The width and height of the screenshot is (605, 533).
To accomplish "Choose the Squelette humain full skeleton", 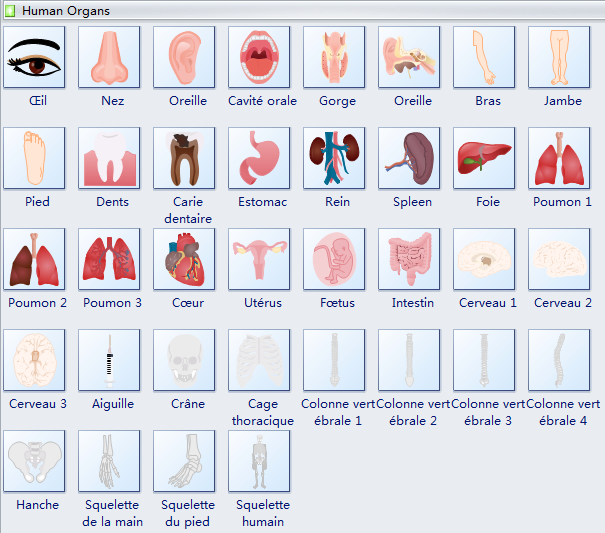I will pyautogui.click(x=259, y=461).
